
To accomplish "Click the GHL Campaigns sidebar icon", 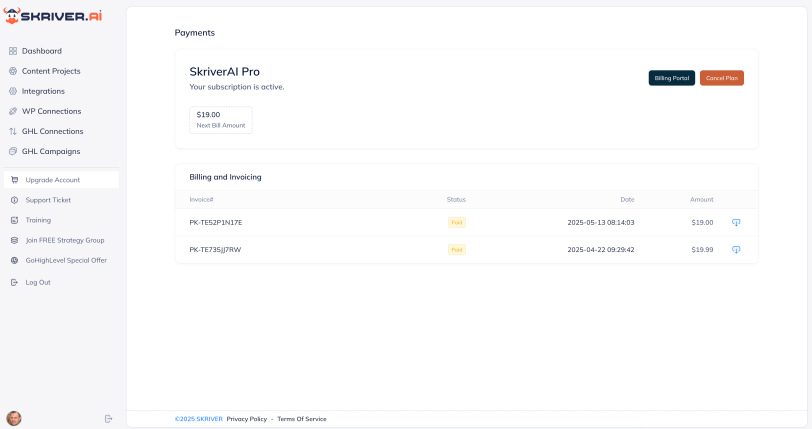I will coord(13,151).
